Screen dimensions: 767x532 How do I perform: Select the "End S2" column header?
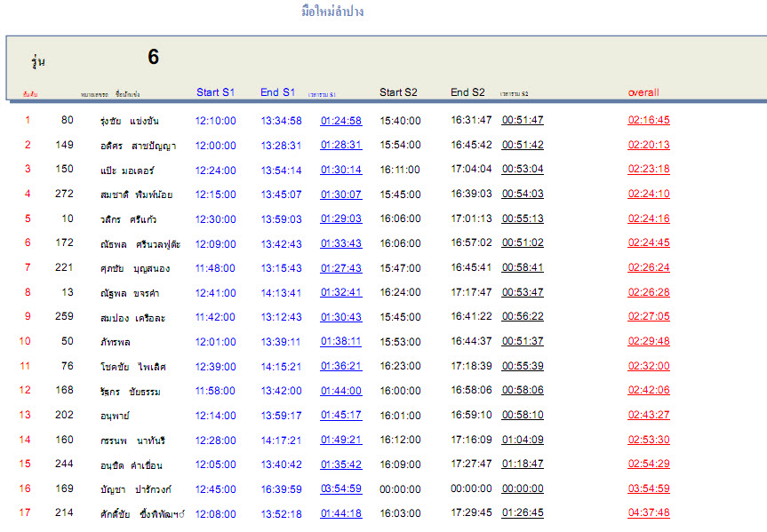point(467,92)
